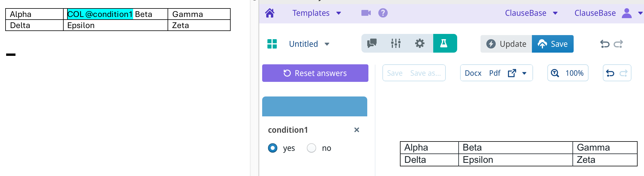Click the home icon
Image resolution: width=644 pixels, height=176 pixels.
click(x=270, y=13)
